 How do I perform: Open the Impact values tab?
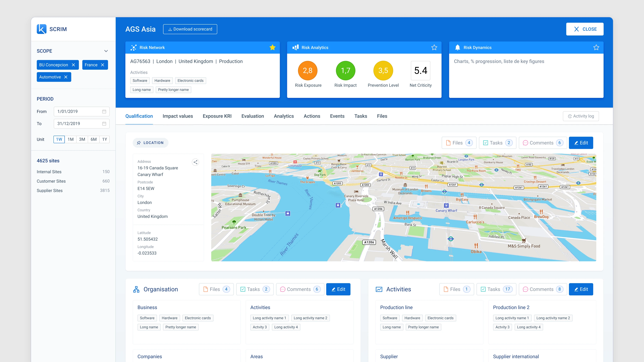coord(177,116)
